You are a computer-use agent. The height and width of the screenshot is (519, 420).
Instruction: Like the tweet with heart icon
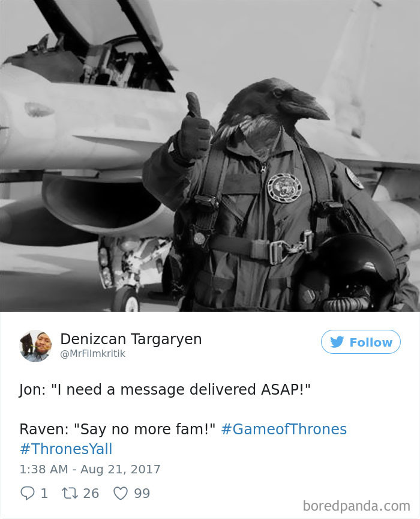point(121,493)
